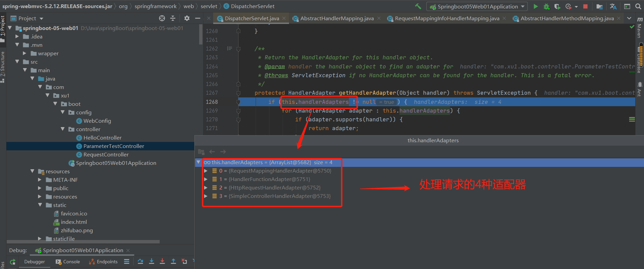Screen dimensions: 644x269
Task: Expand the wrapper folder
Action: pos(25,53)
